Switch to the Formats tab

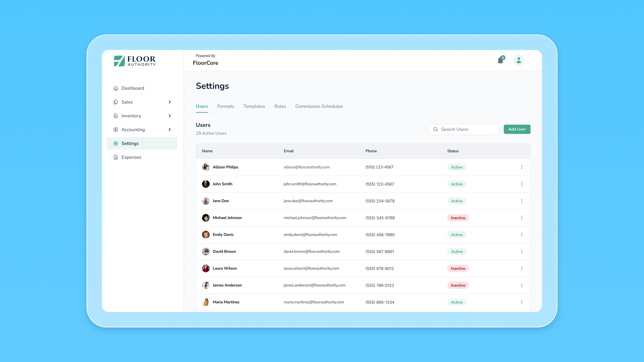(225, 106)
